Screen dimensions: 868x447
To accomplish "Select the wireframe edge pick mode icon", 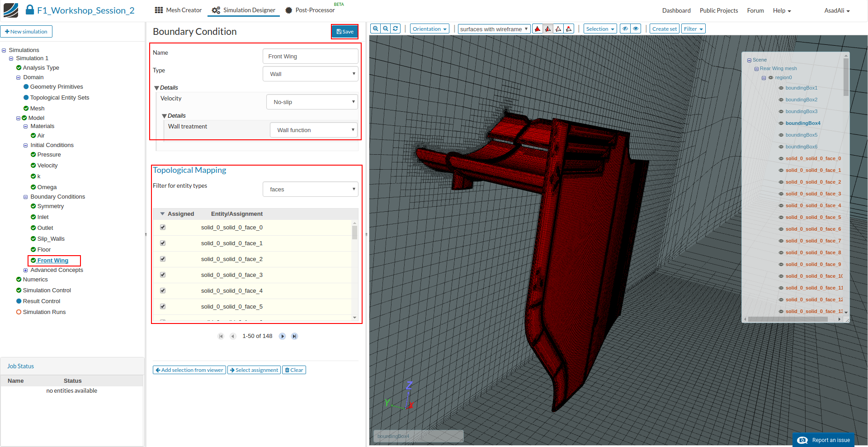I will (558, 29).
